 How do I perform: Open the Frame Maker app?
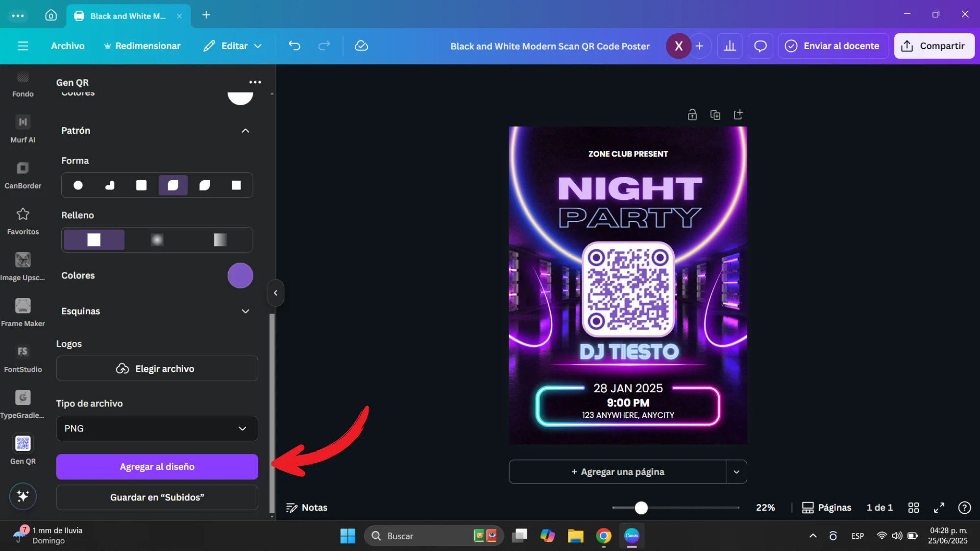(23, 313)
